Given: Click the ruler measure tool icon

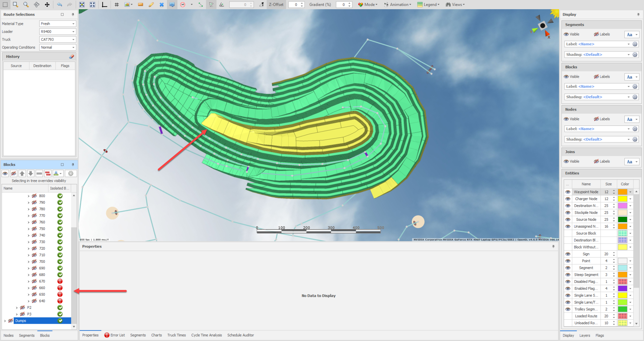Looking at the screenshot, I should (x=140, y=5).
